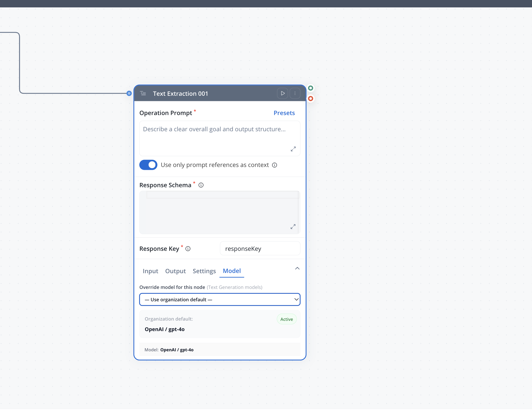The width and height of the screenshot is (532, 413).
Task: Click the red error port of the node
Action: point(310,99)
